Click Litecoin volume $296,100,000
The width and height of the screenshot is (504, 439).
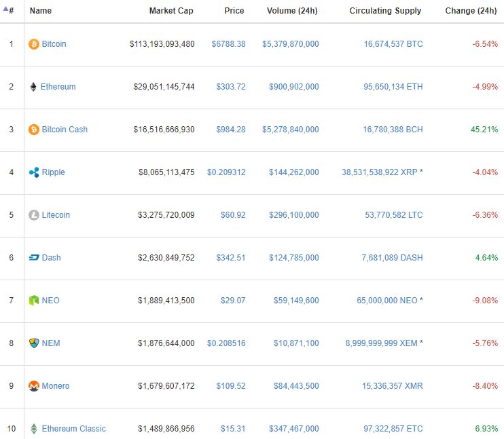pyautogui.click(x=294, y=215)
